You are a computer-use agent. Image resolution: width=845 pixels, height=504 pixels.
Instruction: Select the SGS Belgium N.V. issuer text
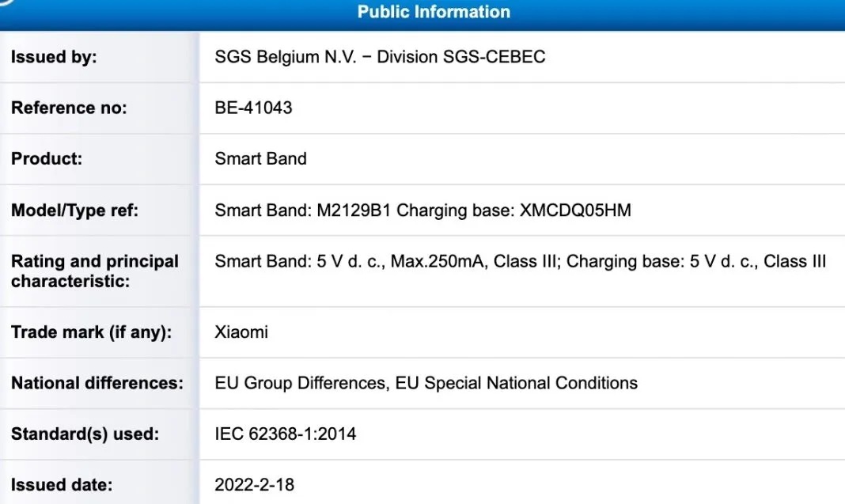point(380,58)
